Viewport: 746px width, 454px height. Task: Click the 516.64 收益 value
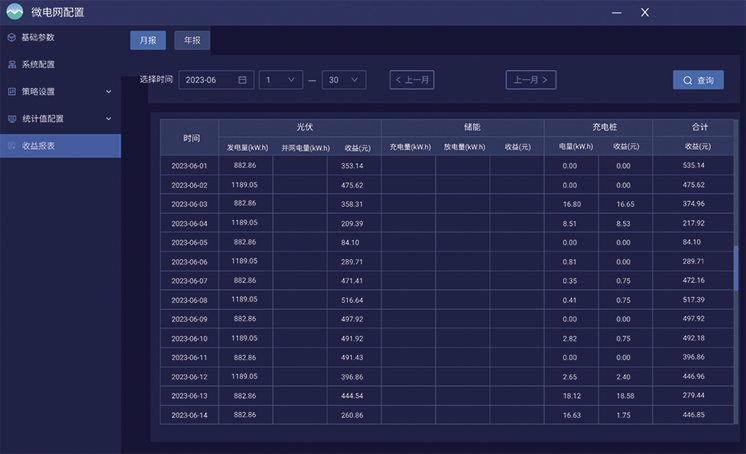(352, 300)
